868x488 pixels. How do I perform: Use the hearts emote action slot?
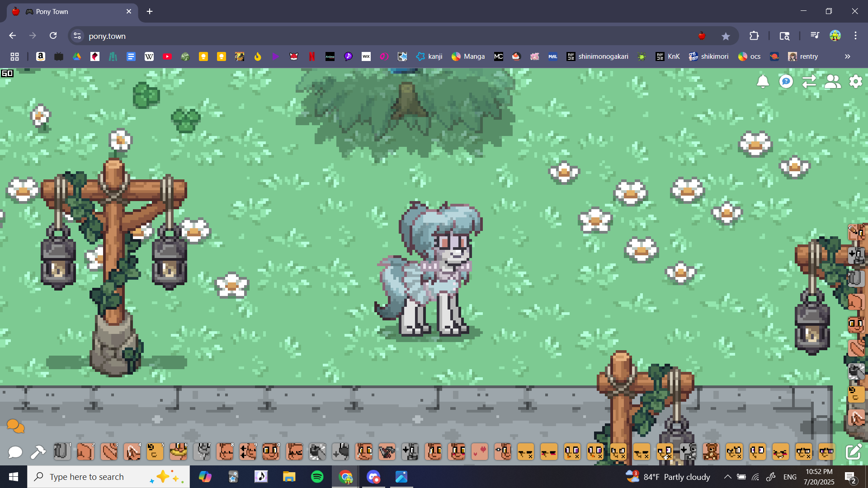click(x=480, y=452)
